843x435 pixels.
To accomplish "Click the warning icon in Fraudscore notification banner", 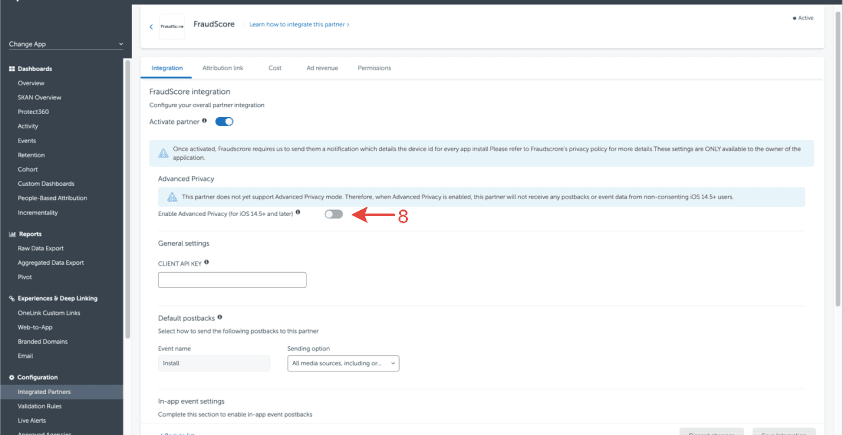I will 163,153.
